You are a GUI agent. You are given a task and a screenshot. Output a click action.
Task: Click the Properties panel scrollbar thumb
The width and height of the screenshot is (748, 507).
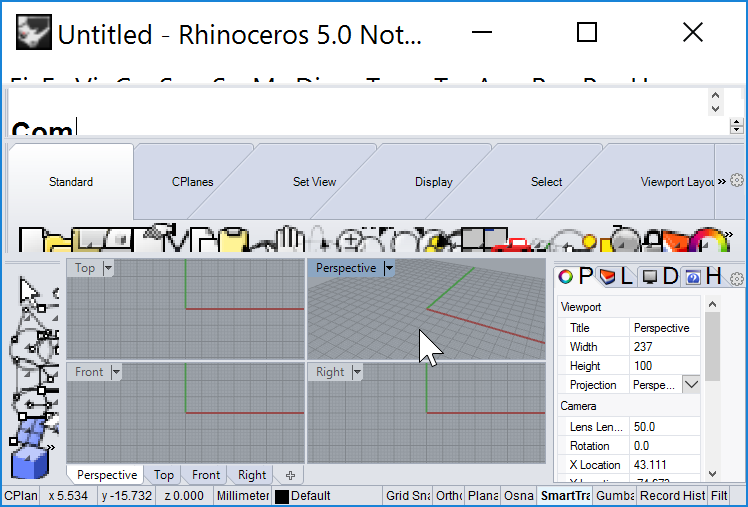(x=712, y=346)
